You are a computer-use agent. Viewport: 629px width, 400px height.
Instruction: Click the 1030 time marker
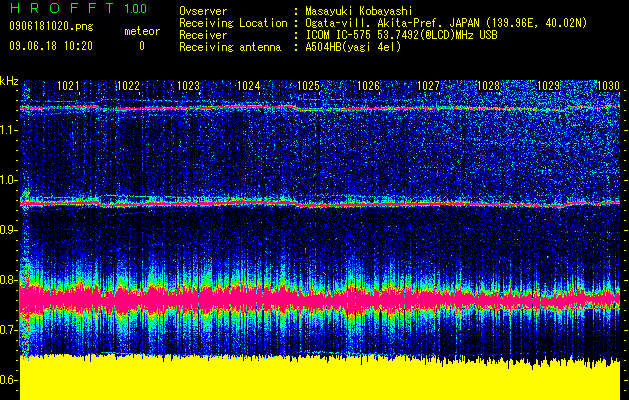point(609,86)
